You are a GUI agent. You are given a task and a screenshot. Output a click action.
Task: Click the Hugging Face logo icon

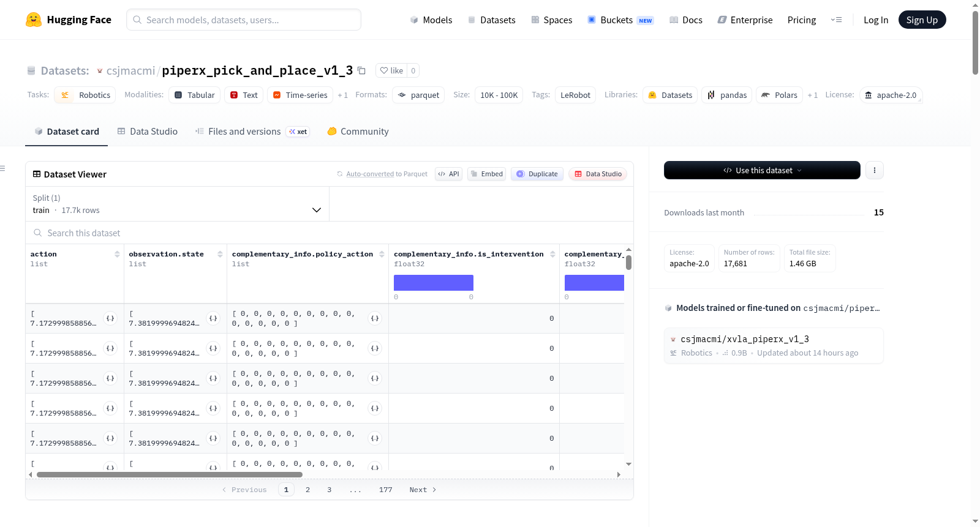pyautogui.click(x=34, y=20)
